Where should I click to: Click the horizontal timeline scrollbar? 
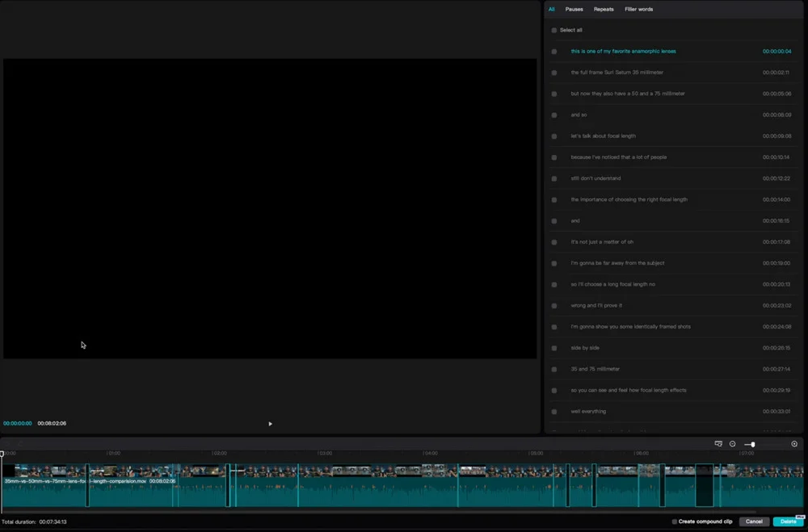tap(379, 512)
